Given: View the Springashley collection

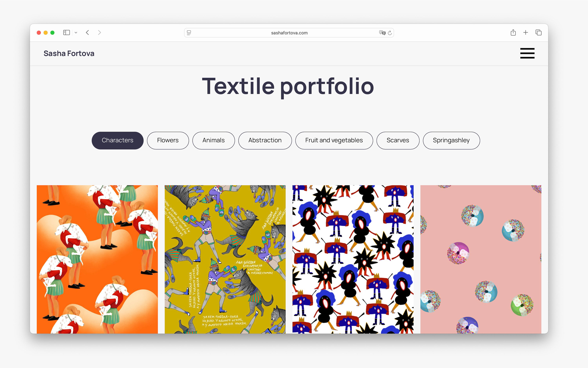Looking at the screenshot, I should point(451,140).
